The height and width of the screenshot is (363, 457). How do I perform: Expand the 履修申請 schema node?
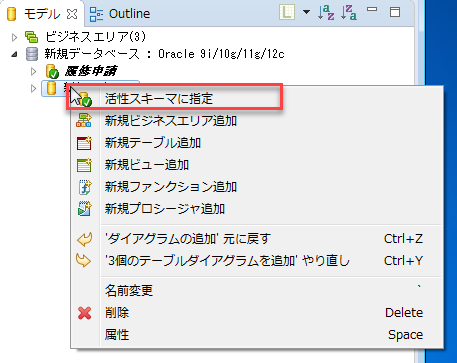33,71
